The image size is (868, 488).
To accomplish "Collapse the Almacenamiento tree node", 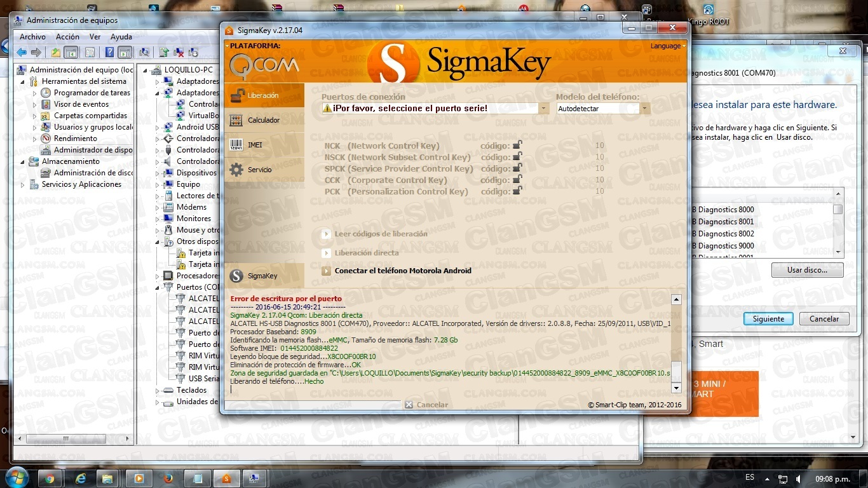I will (24, 161).
